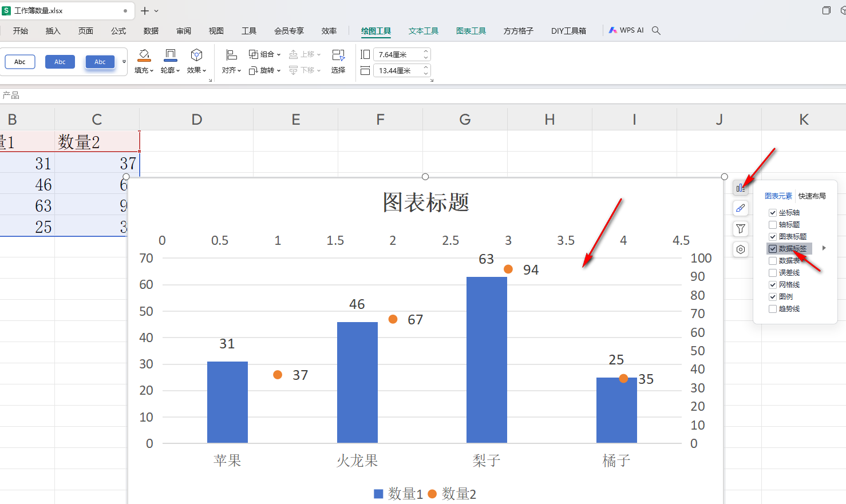The width and height of the screenshot is (846, 504).
Task: Toggle the 误差线 (error bars) checkbox
Action: [x=773, y=273]
